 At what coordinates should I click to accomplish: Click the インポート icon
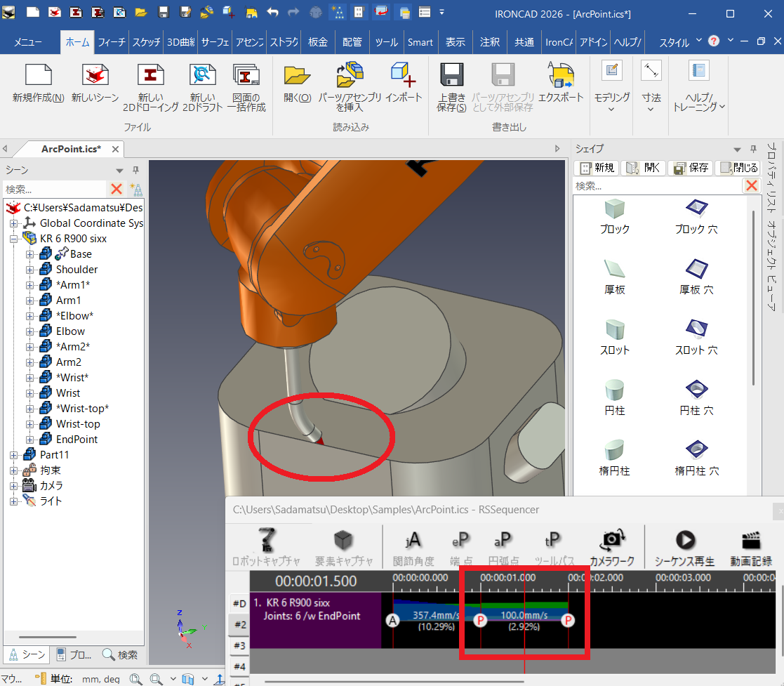click(x=404, y=83)
